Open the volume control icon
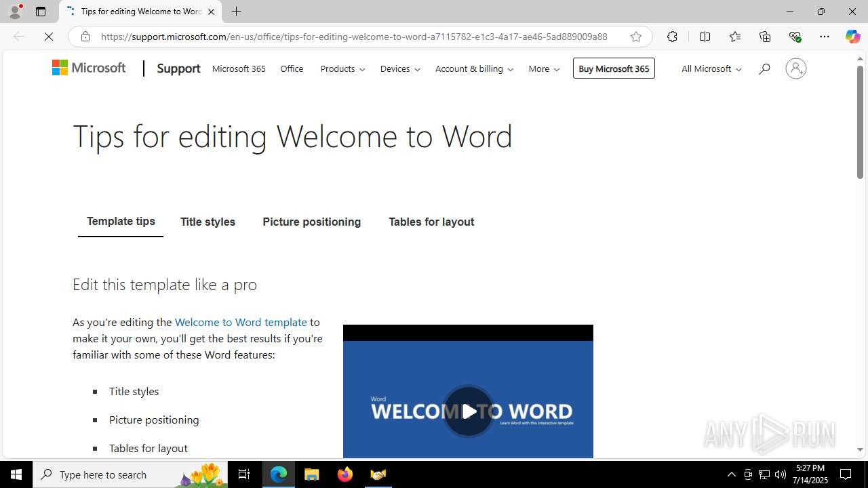Viewport: 868px width, 488px height. point(781,474)
